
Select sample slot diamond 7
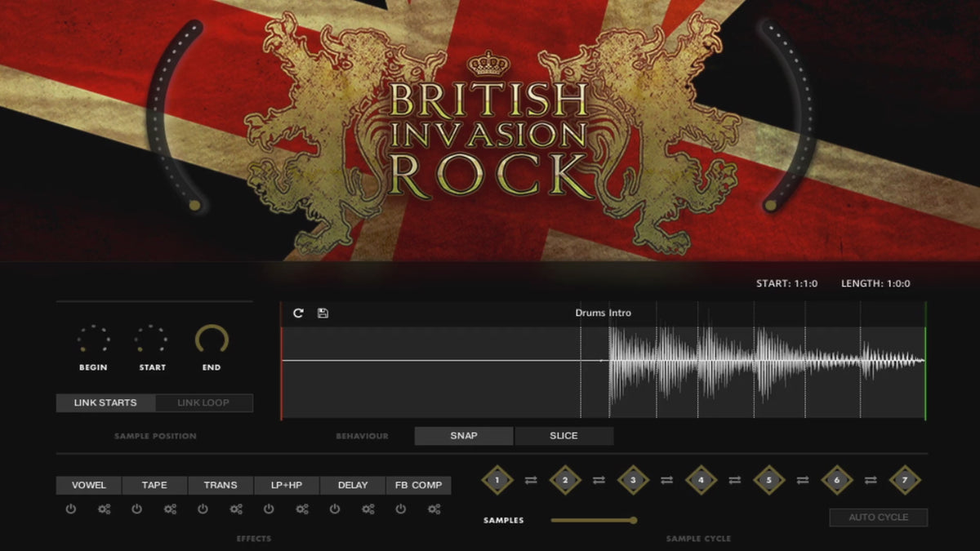pos(904,481)
